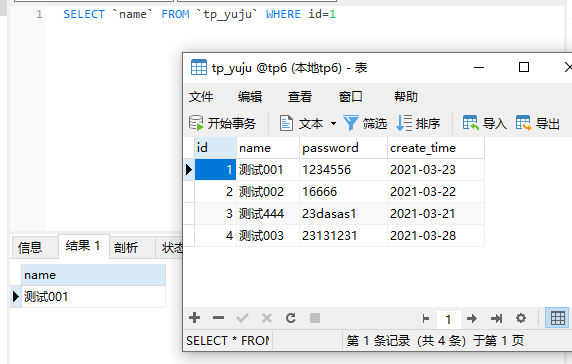Select the cell with id 4
Viewport: 572px width, 364px height.
coord(215,235)
